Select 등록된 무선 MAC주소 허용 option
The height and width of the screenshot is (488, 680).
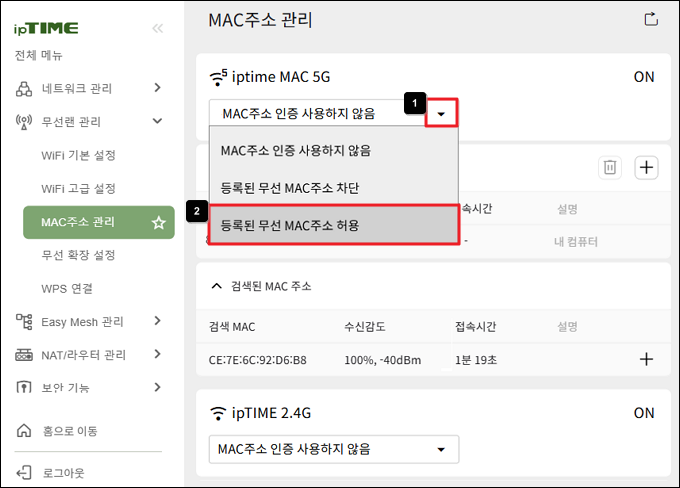(333, 225)
